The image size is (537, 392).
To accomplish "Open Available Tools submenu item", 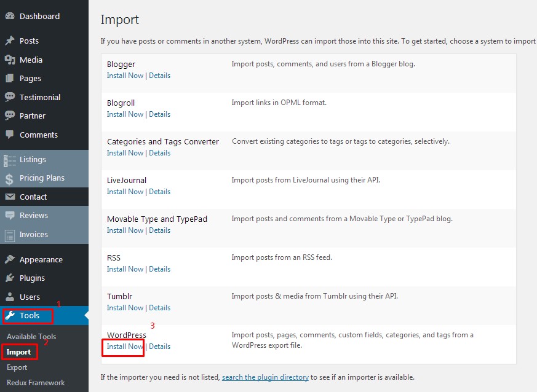I will click(31, 337).
